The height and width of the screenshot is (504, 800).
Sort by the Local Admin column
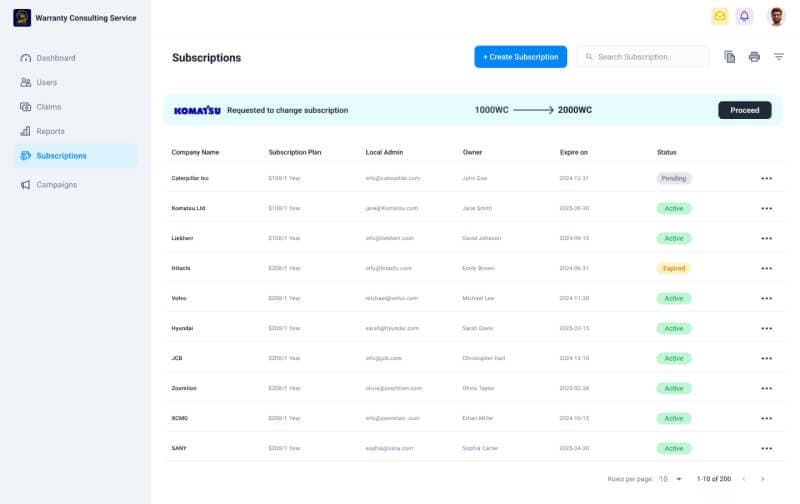[384, 152]
